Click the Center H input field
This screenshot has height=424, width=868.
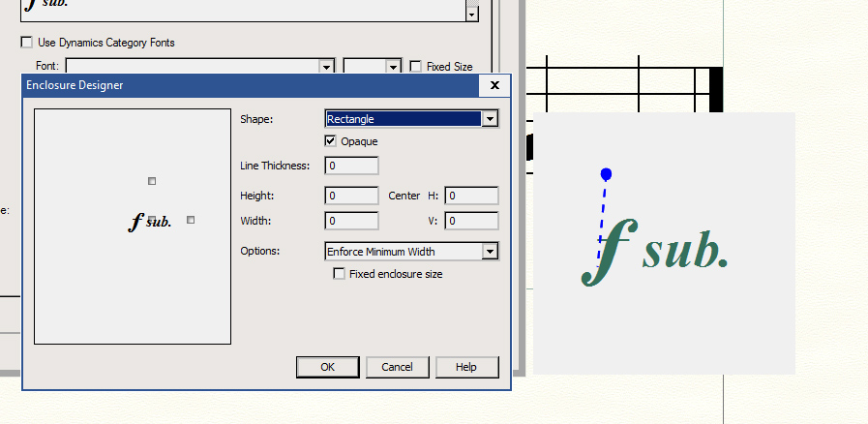click(471, 196)
